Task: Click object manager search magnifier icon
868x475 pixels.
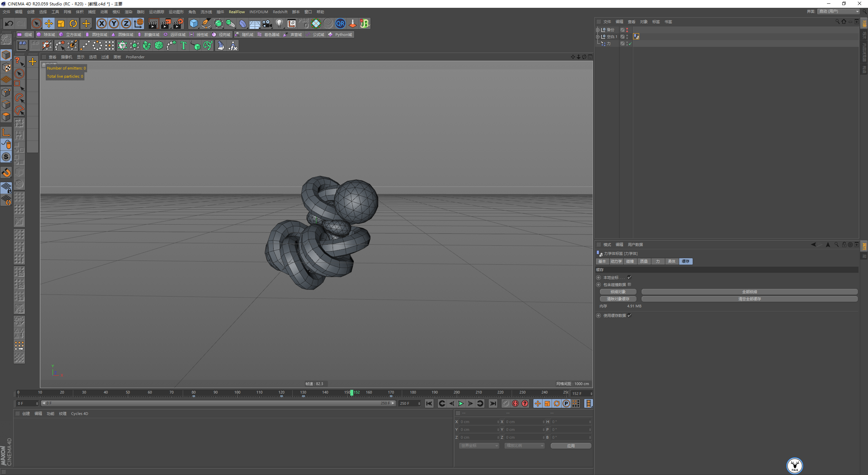Action: [x=837, y=22]
